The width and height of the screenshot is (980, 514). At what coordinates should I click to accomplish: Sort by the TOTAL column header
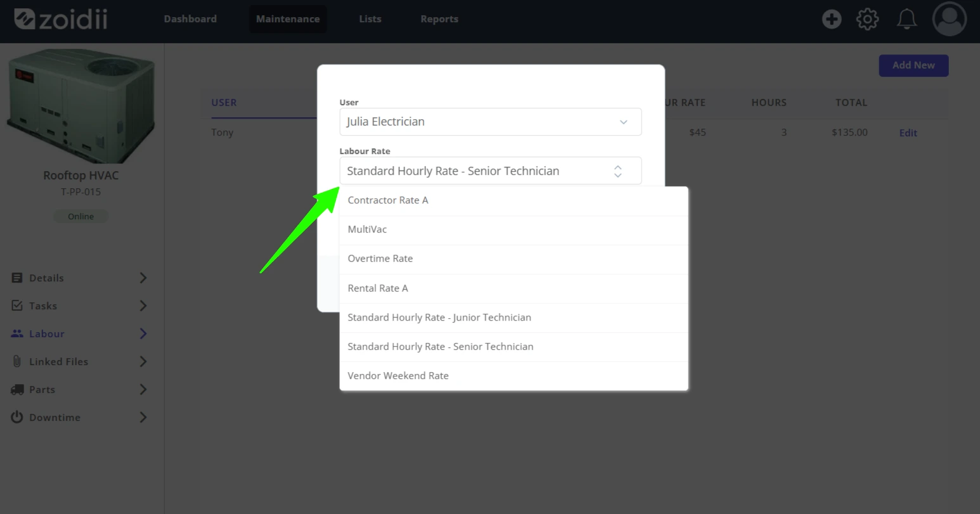click(851, 102)
